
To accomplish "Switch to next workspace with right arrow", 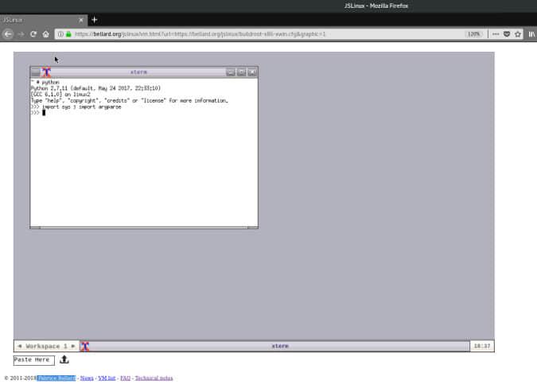I will (73, 346).
